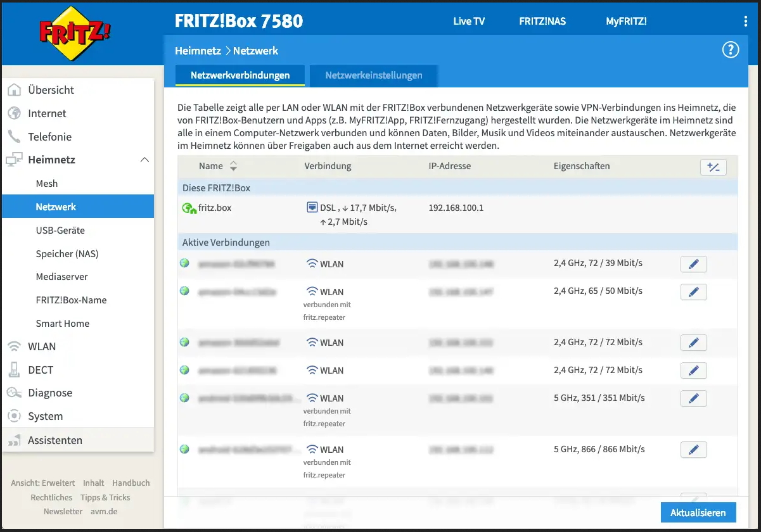Click the DSL connection icon for fritz.box
761x532 pixels.
(x=311, y=207)
